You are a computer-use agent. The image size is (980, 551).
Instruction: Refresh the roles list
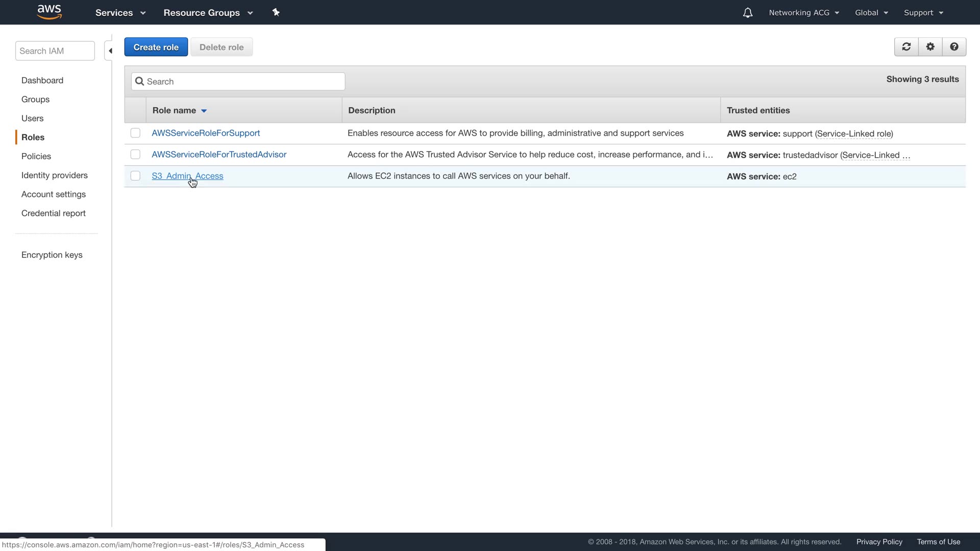coord(906,47)
